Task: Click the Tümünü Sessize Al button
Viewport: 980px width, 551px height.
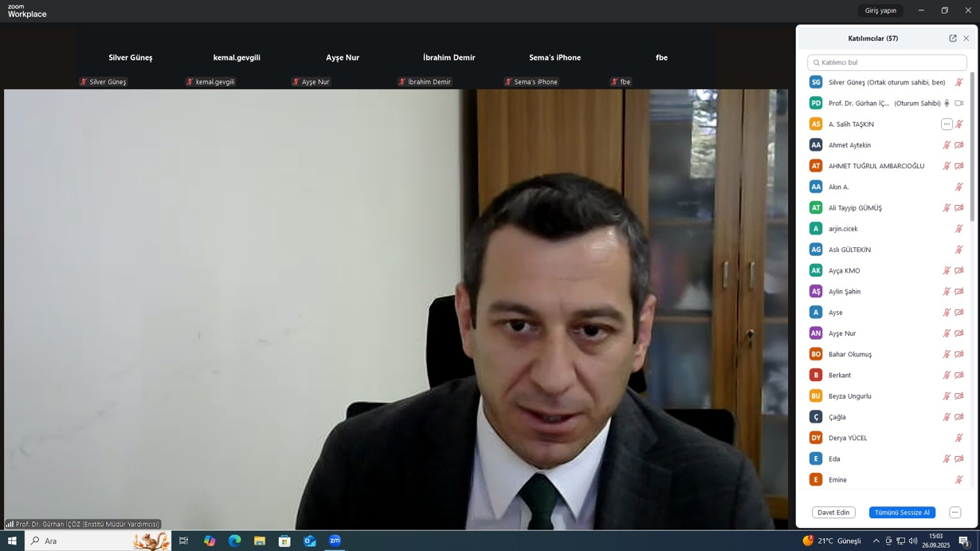Action: coord(902,513)
